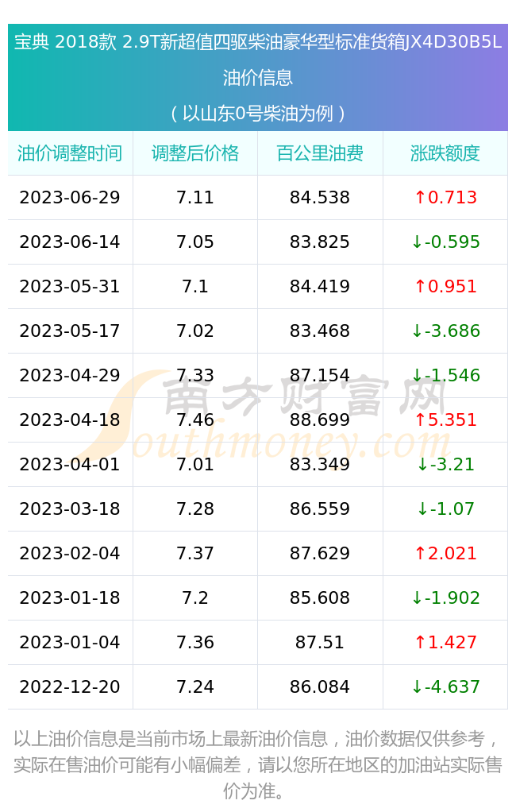Click the red up-arrow value 0.951

(445, 286)
